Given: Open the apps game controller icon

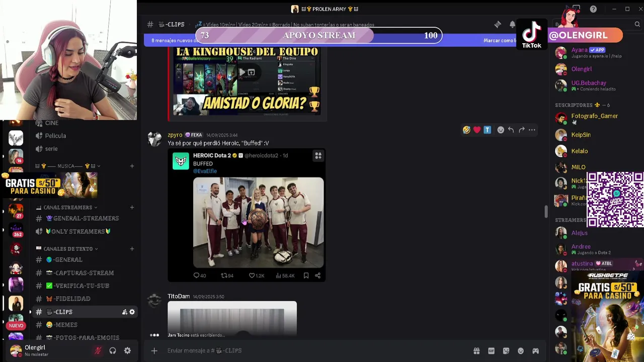Looking at the screenshot, I should (x=536, y=351).
